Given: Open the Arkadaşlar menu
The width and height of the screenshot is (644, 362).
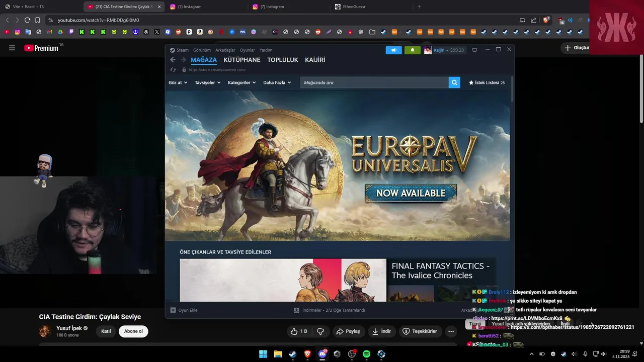Looking at the screenshot, I should (225, 50).
